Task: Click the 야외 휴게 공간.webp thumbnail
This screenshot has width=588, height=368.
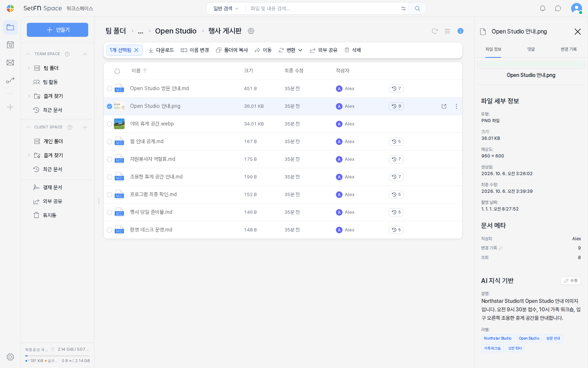Action: click(119, 124)
